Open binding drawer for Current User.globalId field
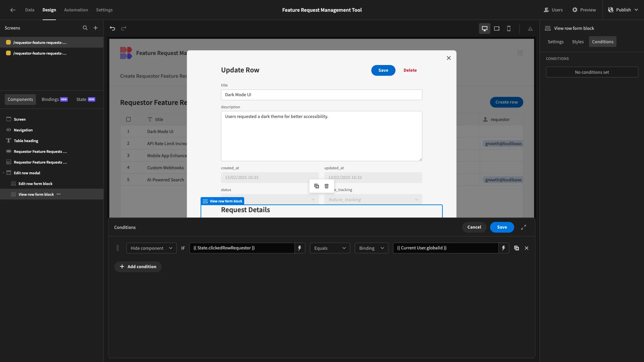The image size is (644, 362). tap(503, 248)
